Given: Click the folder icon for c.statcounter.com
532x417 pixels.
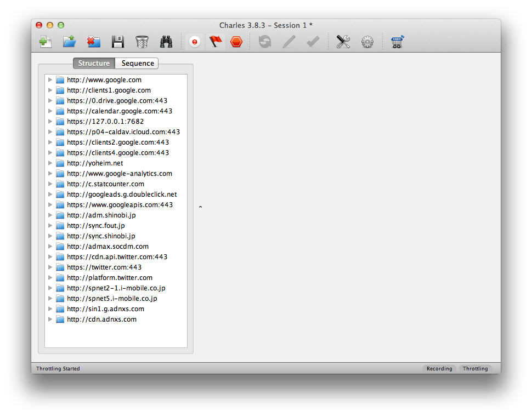Looking at the screenshot, I should [x=60, y=184].
